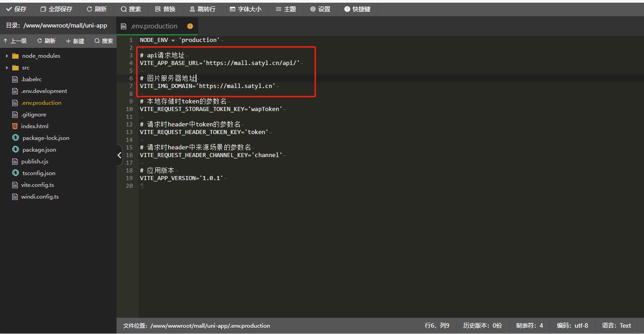
Task: Open the font size option
Action: click(245, 9)
